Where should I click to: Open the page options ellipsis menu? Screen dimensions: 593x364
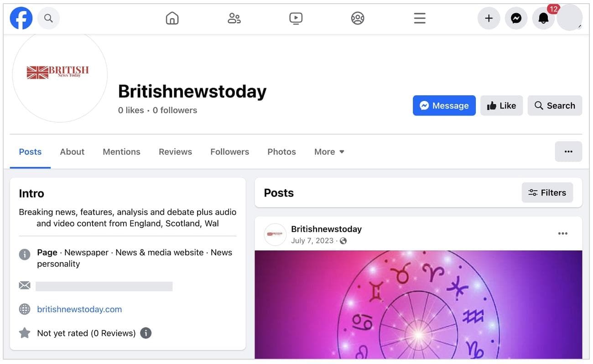[568, 151]
